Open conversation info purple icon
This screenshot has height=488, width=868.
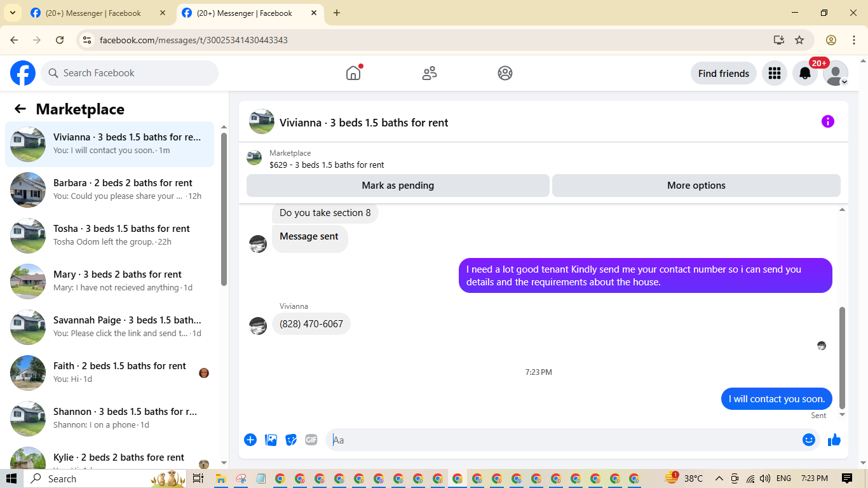click(x=827, y=121)
